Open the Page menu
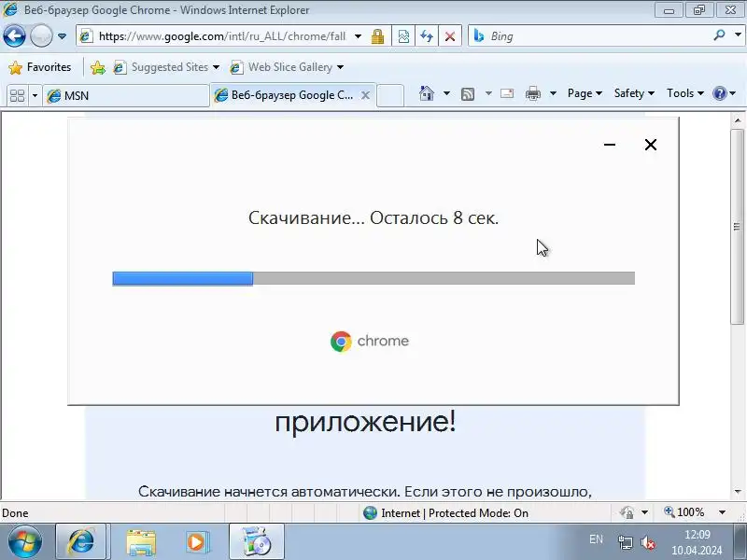This screenshot has height=560, width=747. point(585,93)
